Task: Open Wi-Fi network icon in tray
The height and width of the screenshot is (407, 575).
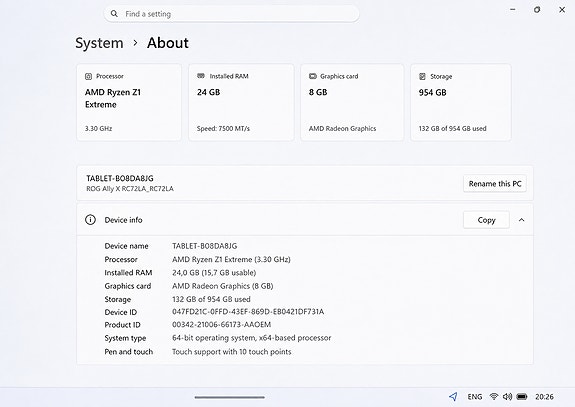Action: pyautogui.click(x=494, y=396)
